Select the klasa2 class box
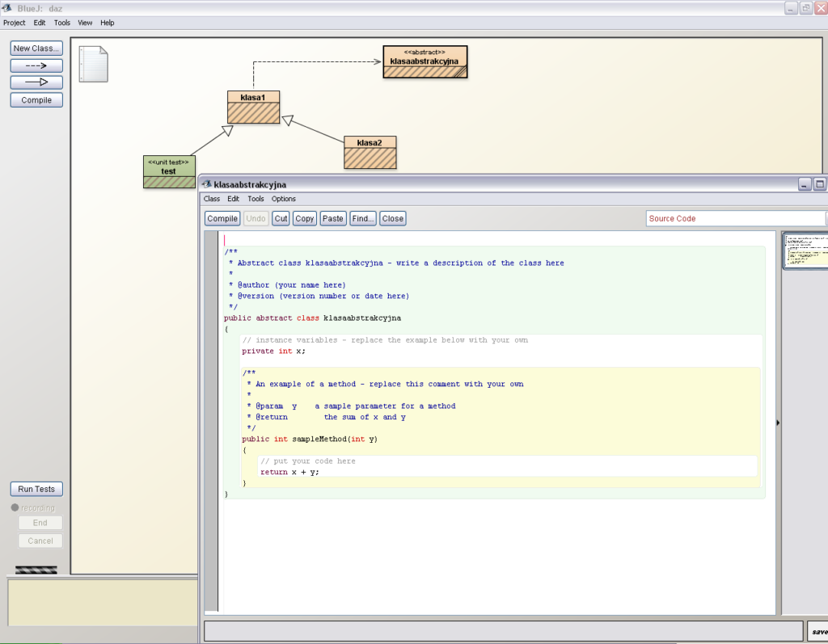 click(370, 153)
